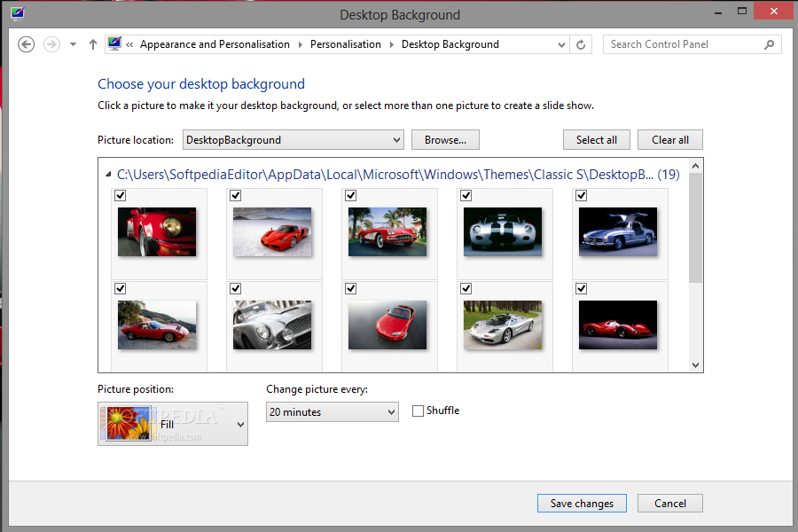Click the double-chevron breadcrumb overflow
Screen dimensions: 798x532
(x=129, y=44)
